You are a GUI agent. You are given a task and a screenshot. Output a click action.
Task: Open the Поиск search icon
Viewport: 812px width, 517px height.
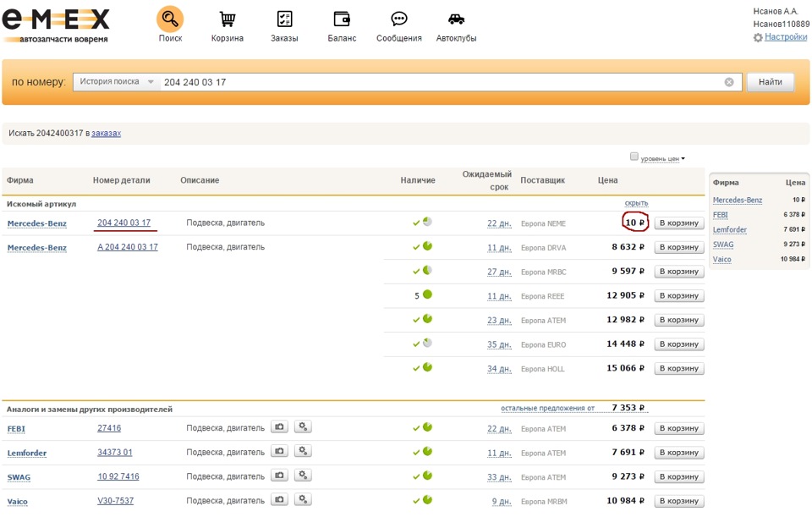pos(170,19)
